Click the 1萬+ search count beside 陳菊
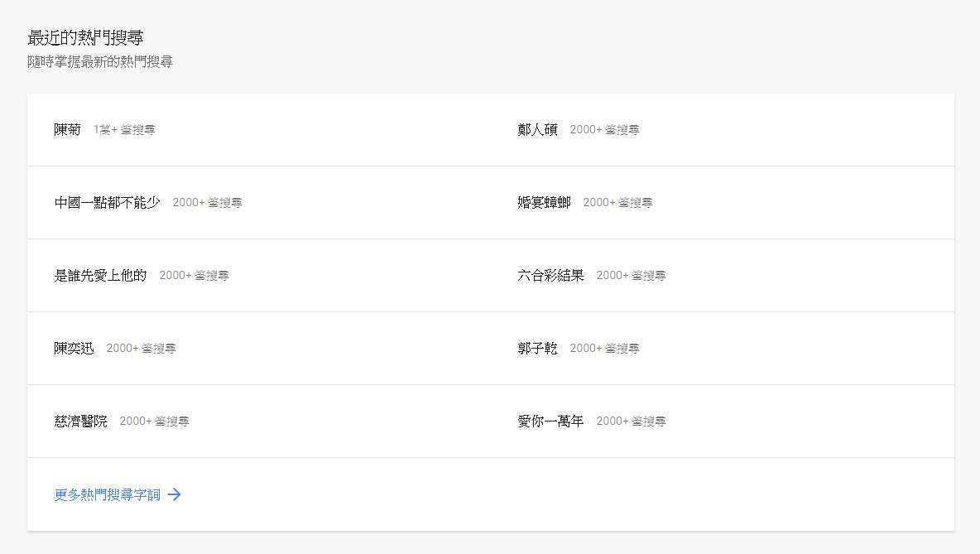The image size is (980, 554). click(124, 130)
